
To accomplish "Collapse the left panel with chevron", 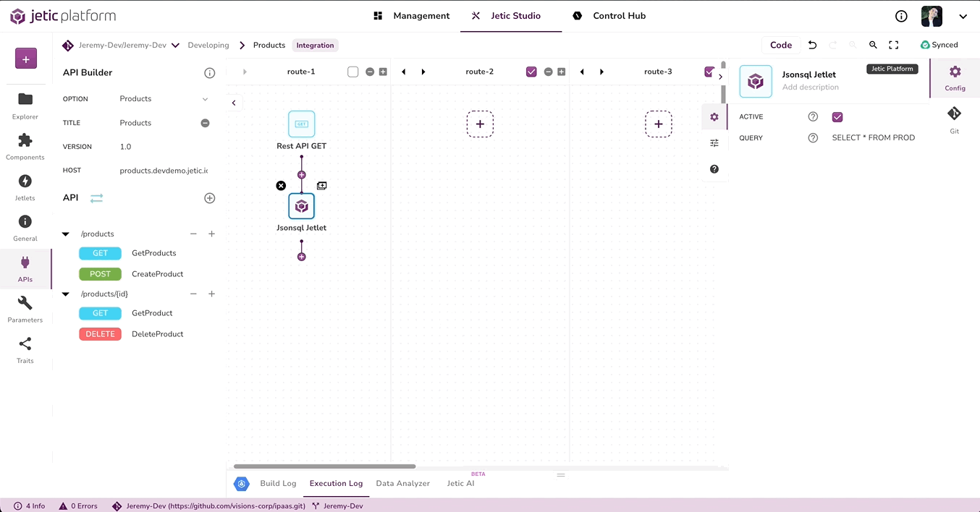I will pyautogui.click(x=234, y=103).
